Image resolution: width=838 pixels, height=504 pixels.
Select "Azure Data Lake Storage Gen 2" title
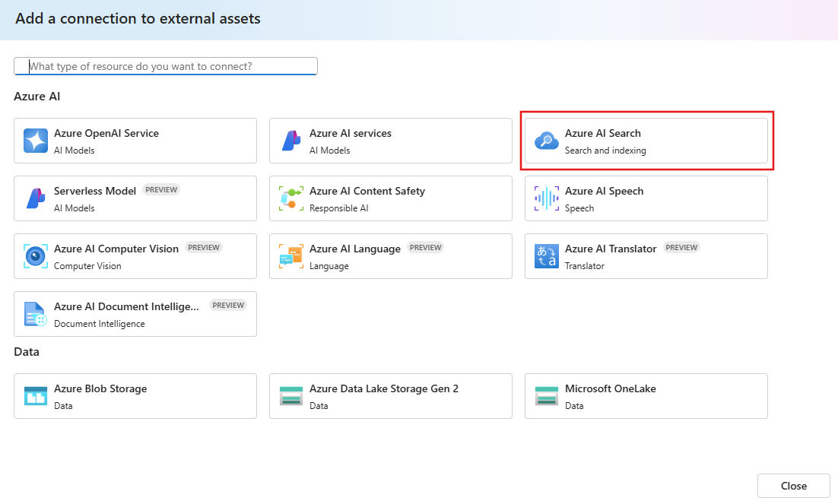pyautogui.click(x=384, y=388)
